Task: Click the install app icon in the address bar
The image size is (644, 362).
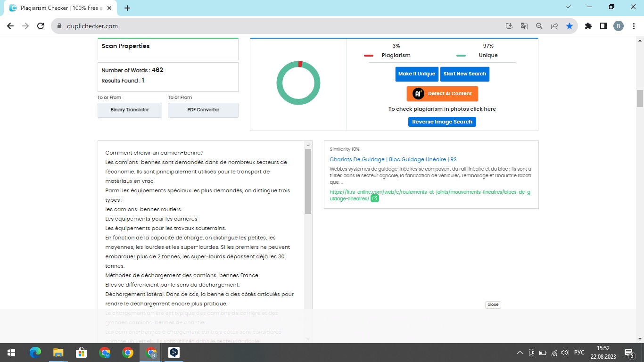Action: click(x=509, y=26)
